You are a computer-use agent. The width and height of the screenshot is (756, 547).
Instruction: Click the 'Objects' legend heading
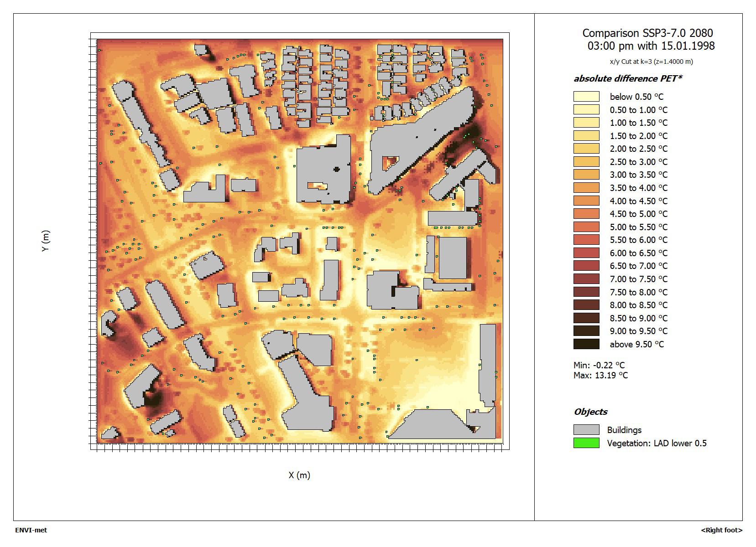pos(590,412)
